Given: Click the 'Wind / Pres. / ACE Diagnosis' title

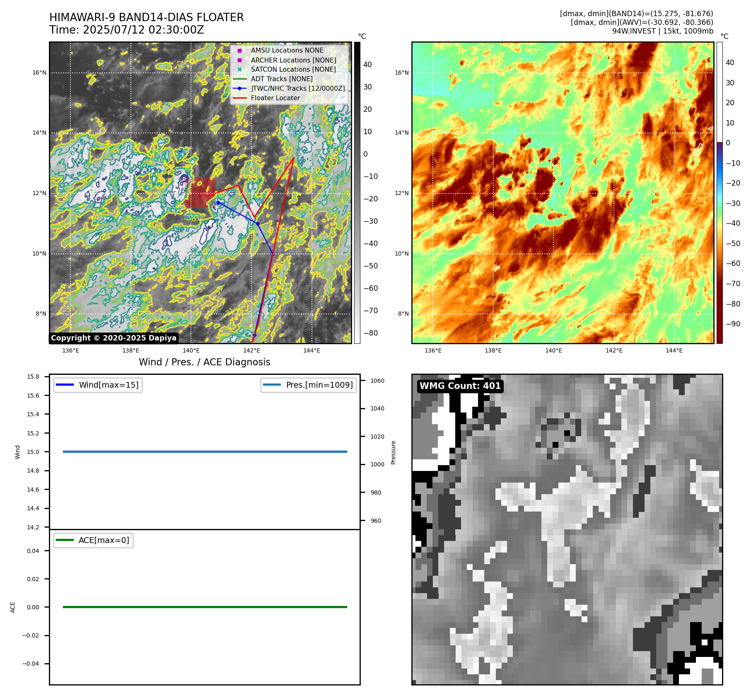Looking at the screenshot, I should tap(205, 362).
